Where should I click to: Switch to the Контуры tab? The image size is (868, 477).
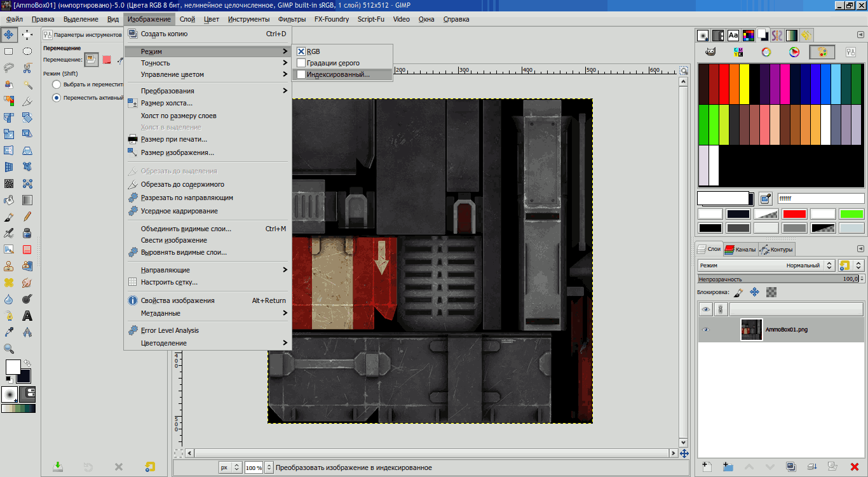tap(776, 250)
